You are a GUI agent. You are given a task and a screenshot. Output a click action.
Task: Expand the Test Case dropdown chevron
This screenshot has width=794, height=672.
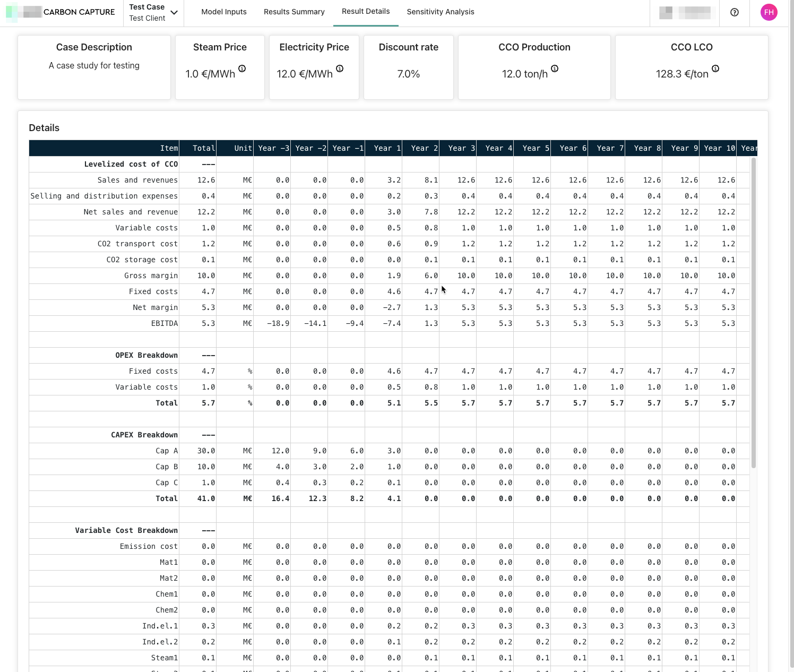click(174, 12)
